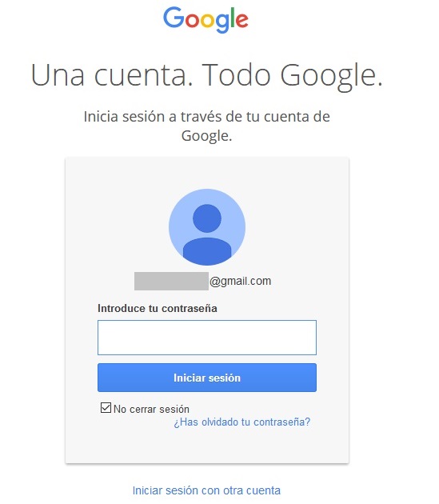Click the greyed-out redacted username block

[171, 282]
